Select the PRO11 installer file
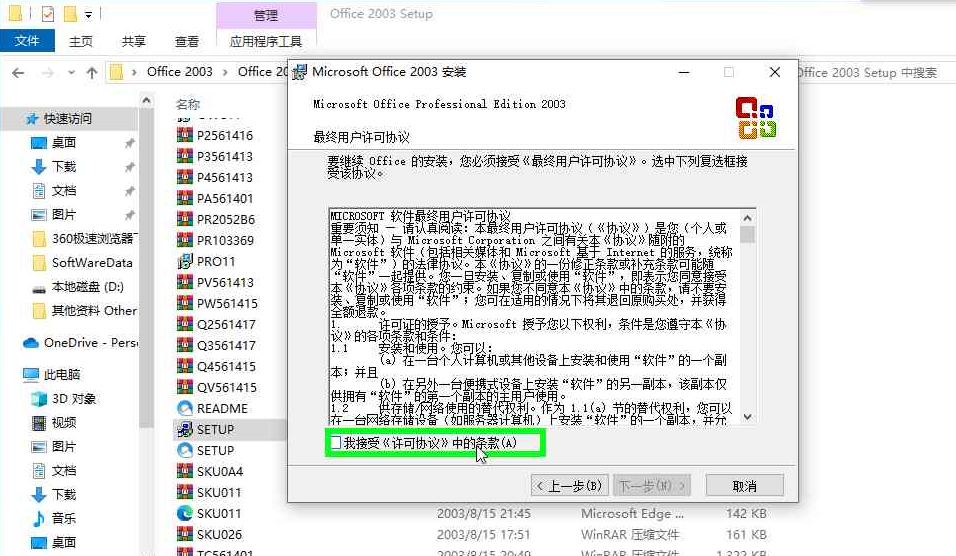The width and height of the screenshot is (956, 556). [216, 262]
